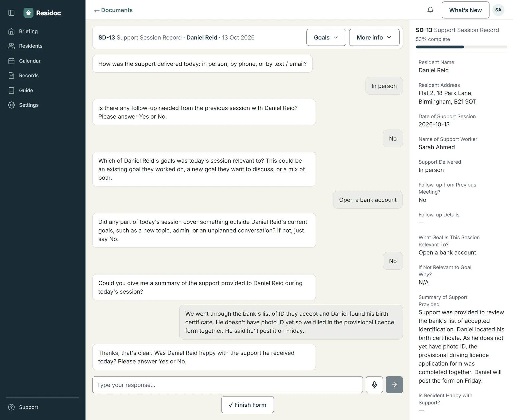Image resolution: width=513 pixels, height=420 pixels.
Task: Click the address 'Flat 2, 18 Park Lane'
Action: pos(446,93)
